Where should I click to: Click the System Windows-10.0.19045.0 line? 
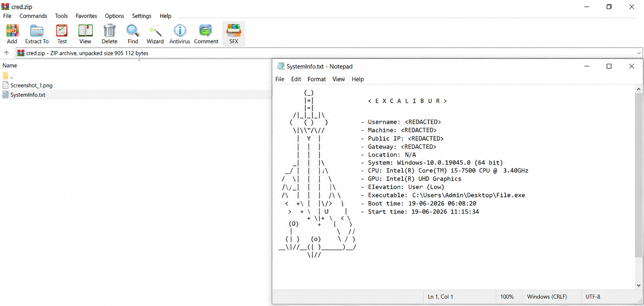(432, 163)
